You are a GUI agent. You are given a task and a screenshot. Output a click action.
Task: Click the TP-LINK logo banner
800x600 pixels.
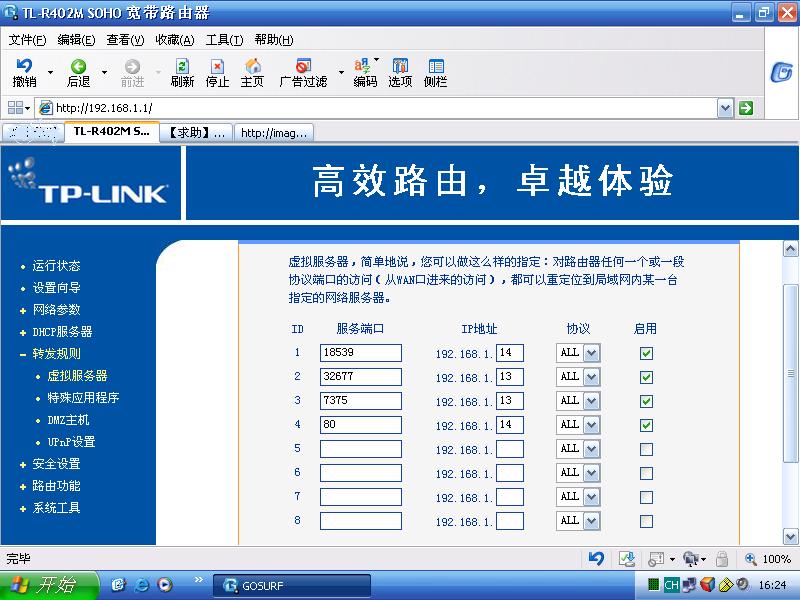[91, 183]
